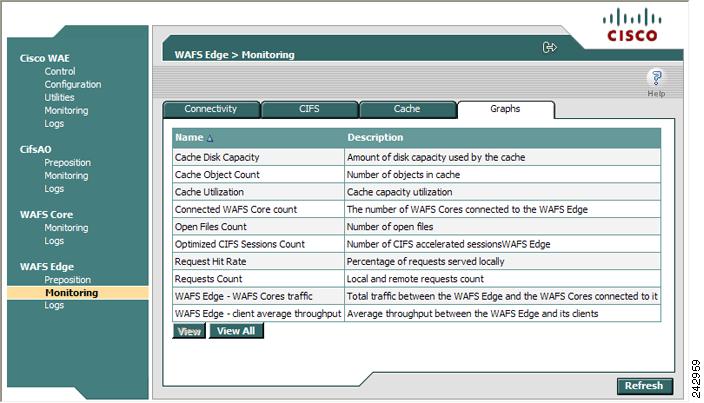
Task: Open Logs under WAFS Edge
Action: click(x=54, y=305)
